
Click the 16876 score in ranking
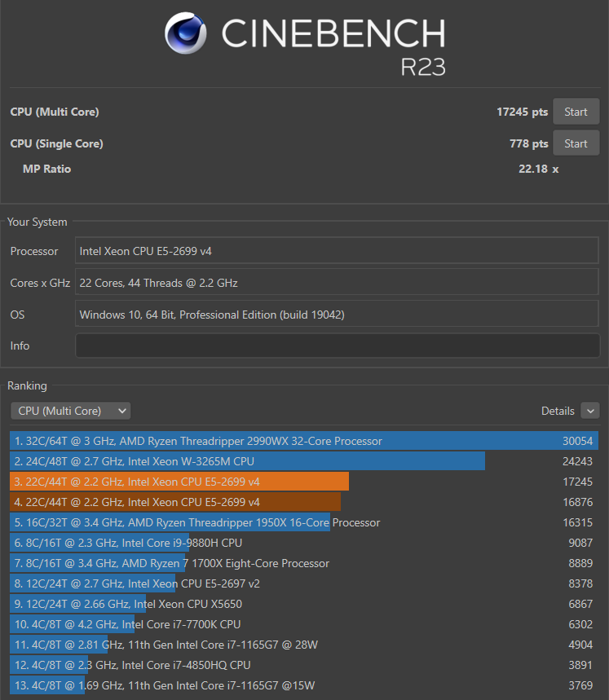(x=577, y=502)
